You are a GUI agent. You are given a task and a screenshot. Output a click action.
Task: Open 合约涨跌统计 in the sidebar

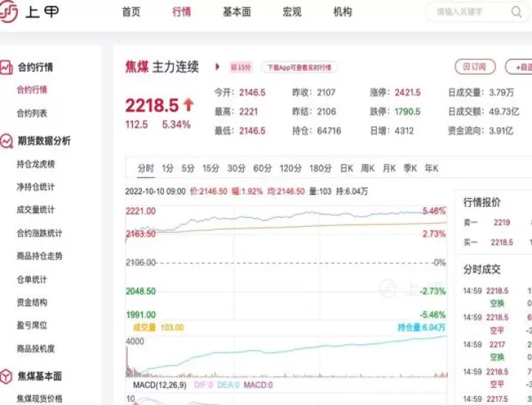39,234
